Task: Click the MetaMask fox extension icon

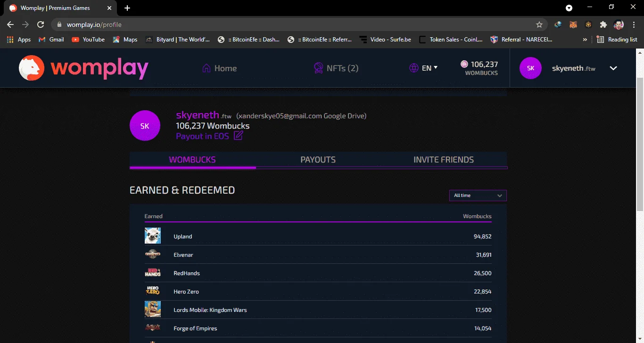Action: click(573, 24)
